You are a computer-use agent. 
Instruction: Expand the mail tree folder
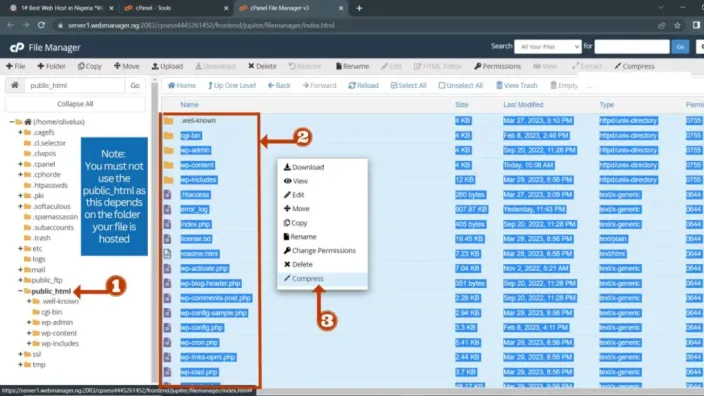(x=20, y=269)
